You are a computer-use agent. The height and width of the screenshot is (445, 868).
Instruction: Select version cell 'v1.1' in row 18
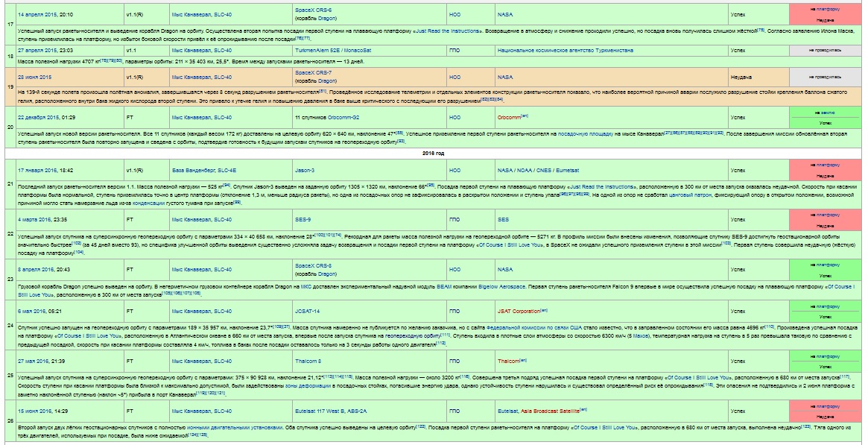point(147,51)
